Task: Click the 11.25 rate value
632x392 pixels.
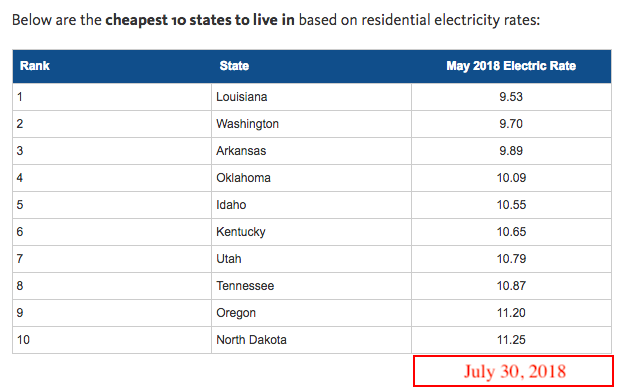Action: [x=511, y=340]
